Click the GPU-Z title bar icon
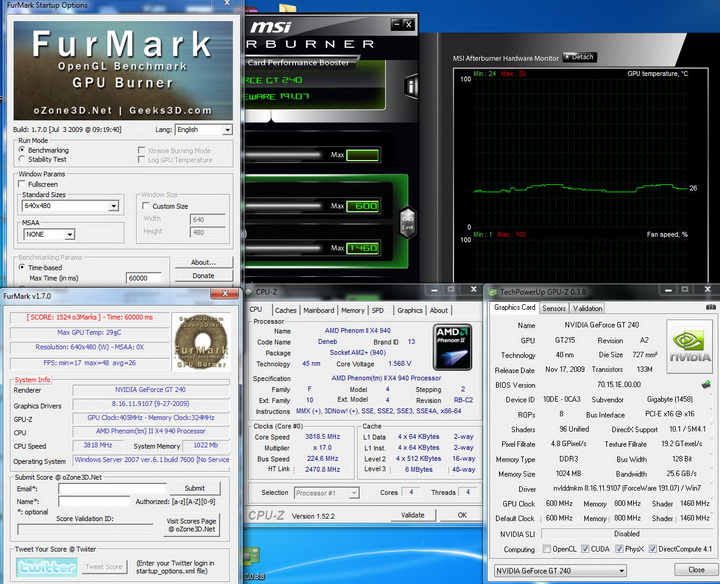Image resolution: width=720 pixels, height=584 pixels. (493, 292)
